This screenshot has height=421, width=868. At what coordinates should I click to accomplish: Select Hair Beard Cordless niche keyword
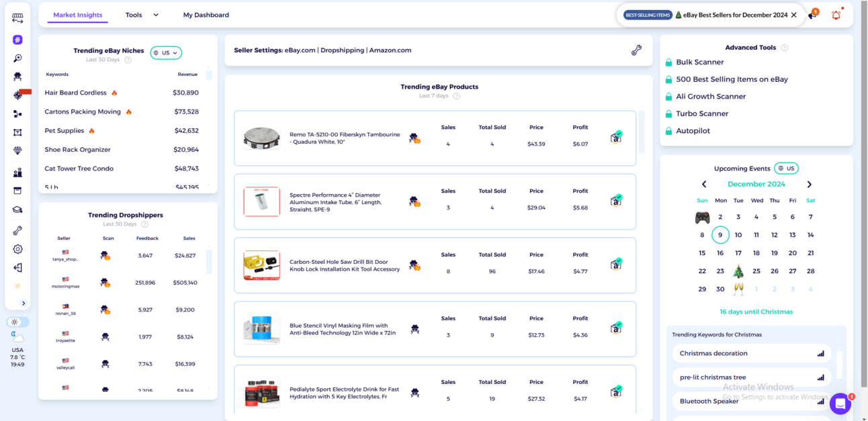76,93
